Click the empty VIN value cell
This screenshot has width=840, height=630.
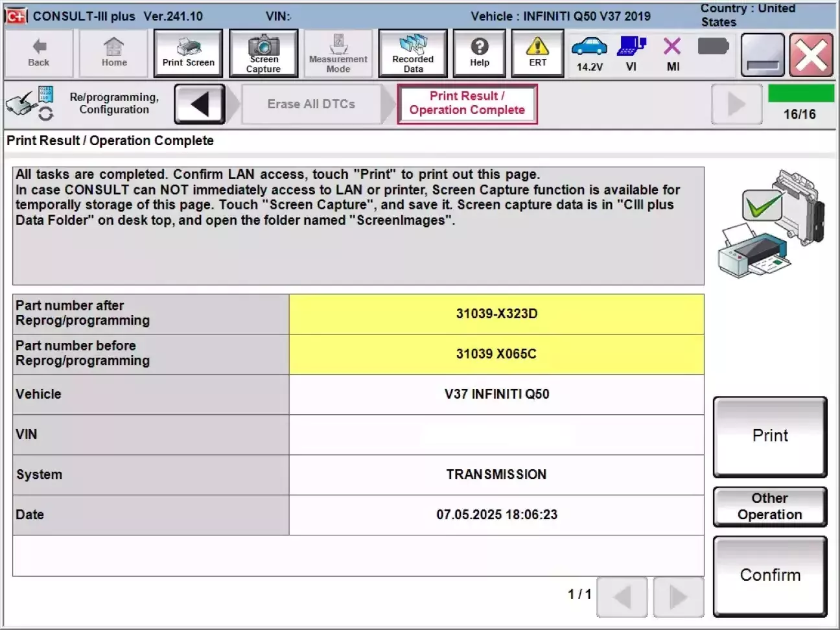point(496,435)
